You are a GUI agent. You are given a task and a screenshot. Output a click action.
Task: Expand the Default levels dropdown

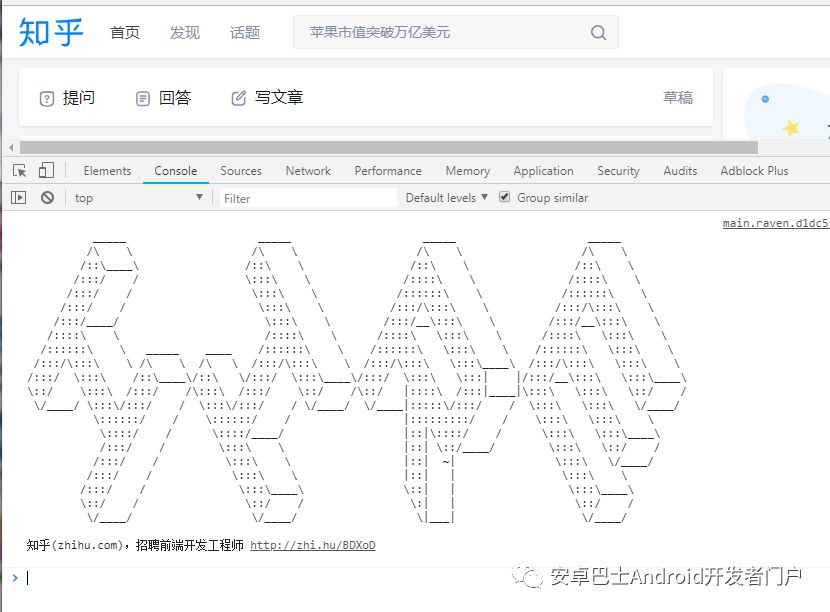coord(446,197)
